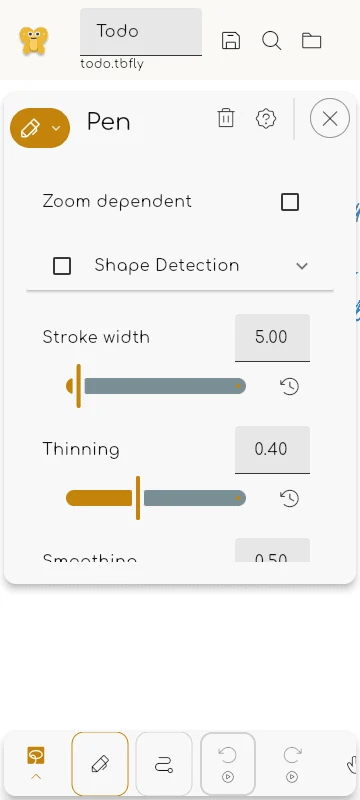
Task: Click the Thinning slider track
Action: click(x=156, y=498)
